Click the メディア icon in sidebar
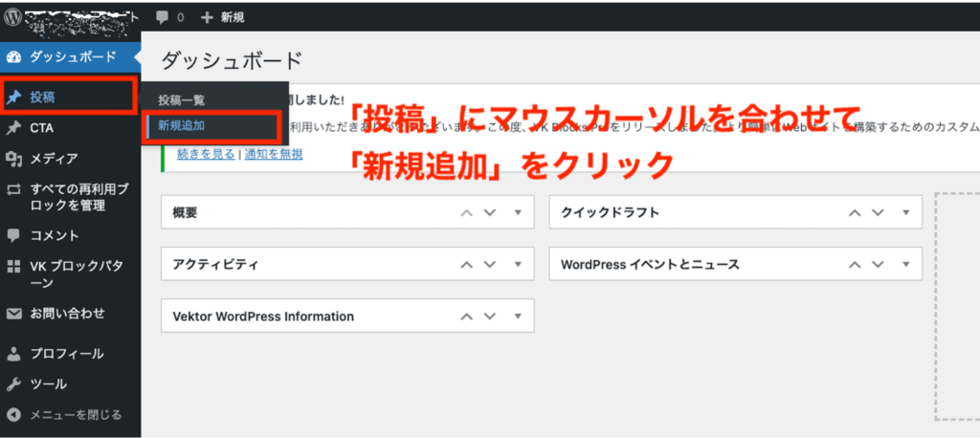980x438 pixels. point(13,159)
